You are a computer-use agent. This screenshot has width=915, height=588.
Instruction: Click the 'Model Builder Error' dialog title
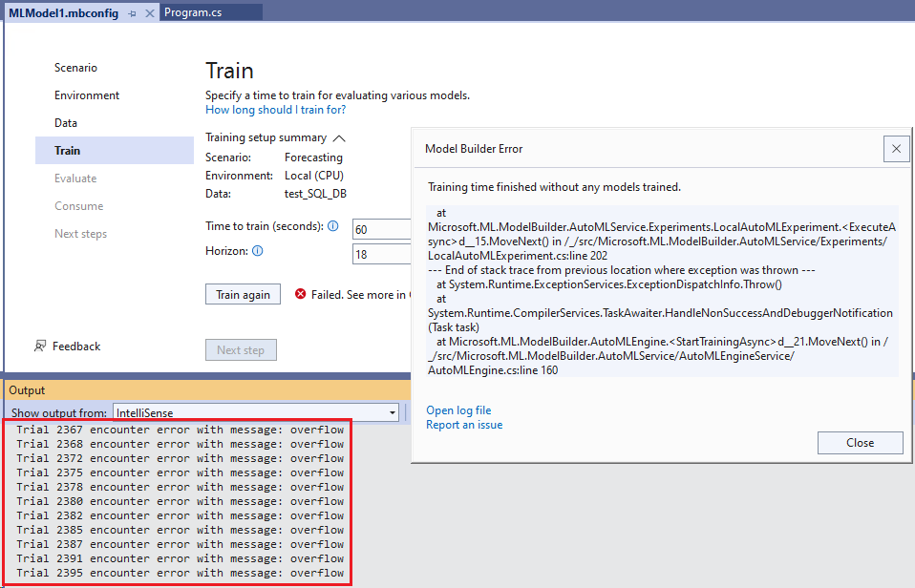click(x=474, y=149)
